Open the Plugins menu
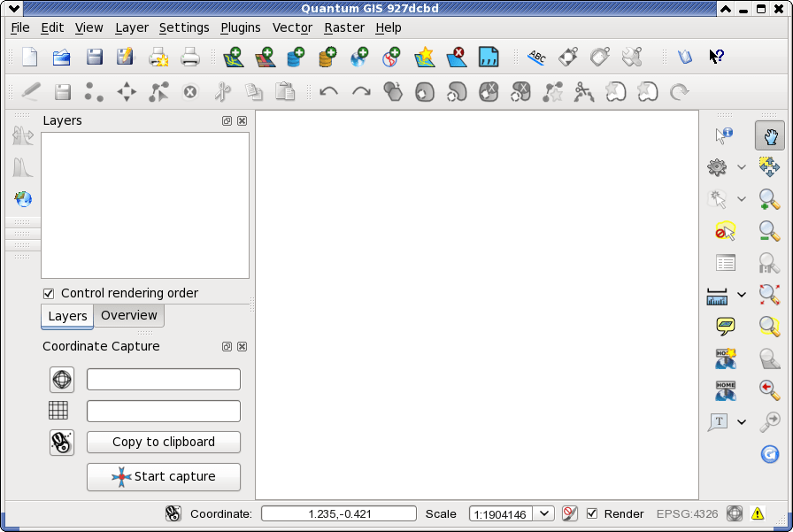 pos(241,27)
